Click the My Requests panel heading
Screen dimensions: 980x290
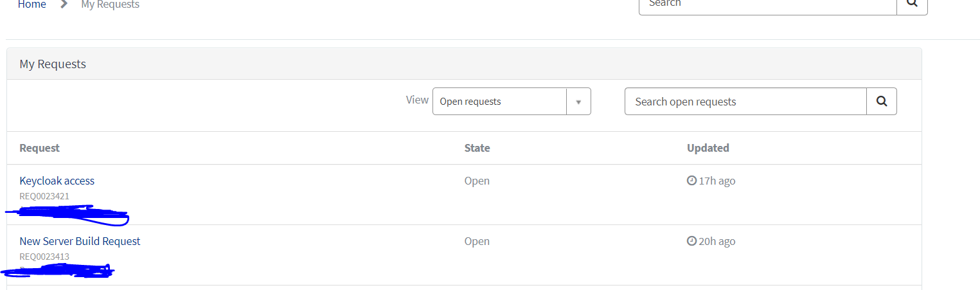pyautogui.click(x=53, y=64)
